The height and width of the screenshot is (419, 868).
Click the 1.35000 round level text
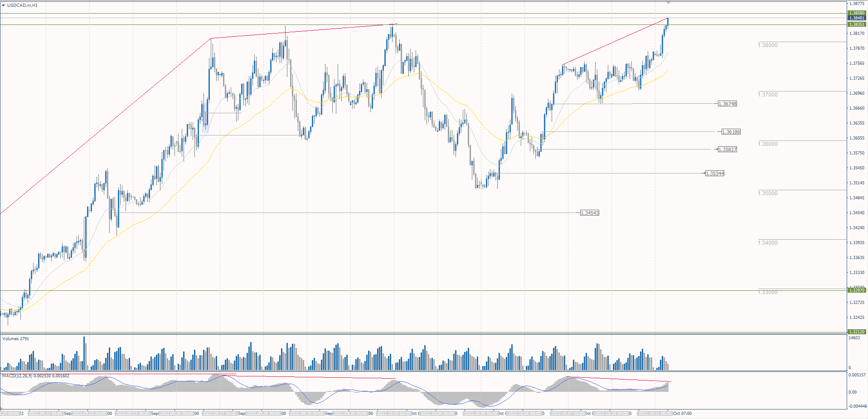click(x=768, y=193)
